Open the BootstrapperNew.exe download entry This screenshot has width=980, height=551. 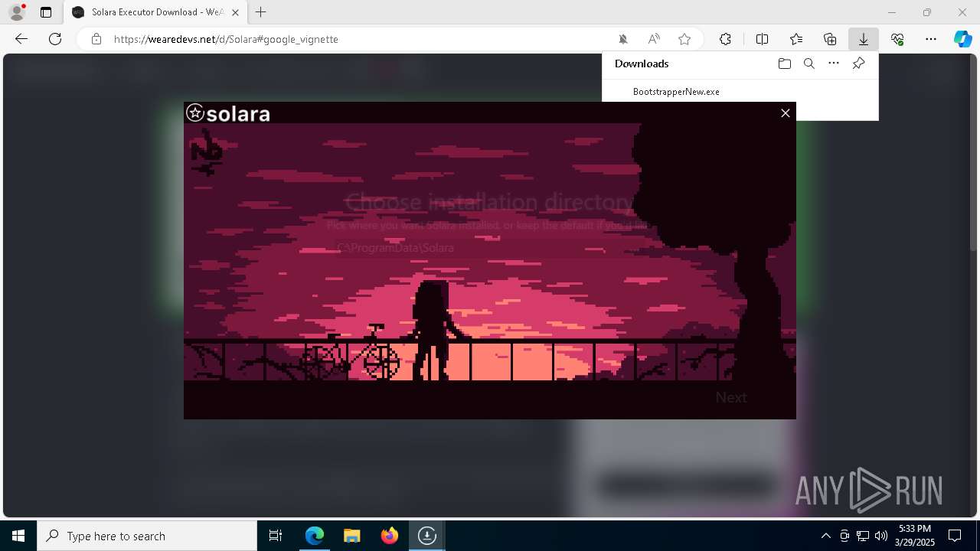pos(676,92)
